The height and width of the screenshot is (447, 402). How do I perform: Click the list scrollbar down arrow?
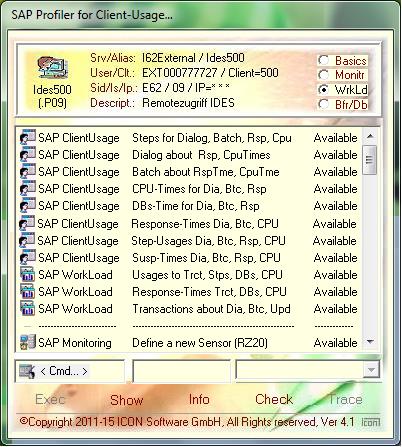point(370,342)
